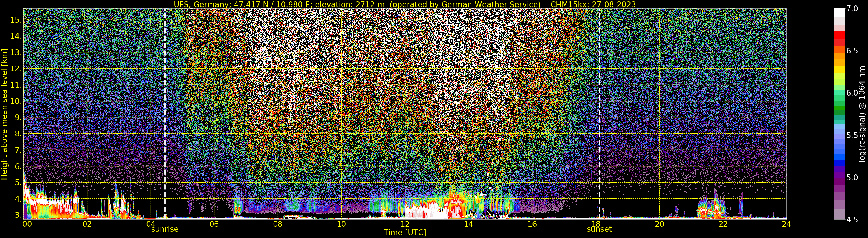Image resolution: width=868 pixels, height=238 pixels.
Task: Click the "16" time tick label
Action: pos(532,224)
